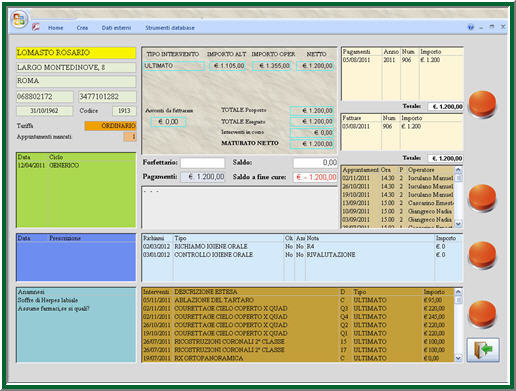Minimize the database window
The width and height of the screenshot is (516, 391).
click(481, 28)
